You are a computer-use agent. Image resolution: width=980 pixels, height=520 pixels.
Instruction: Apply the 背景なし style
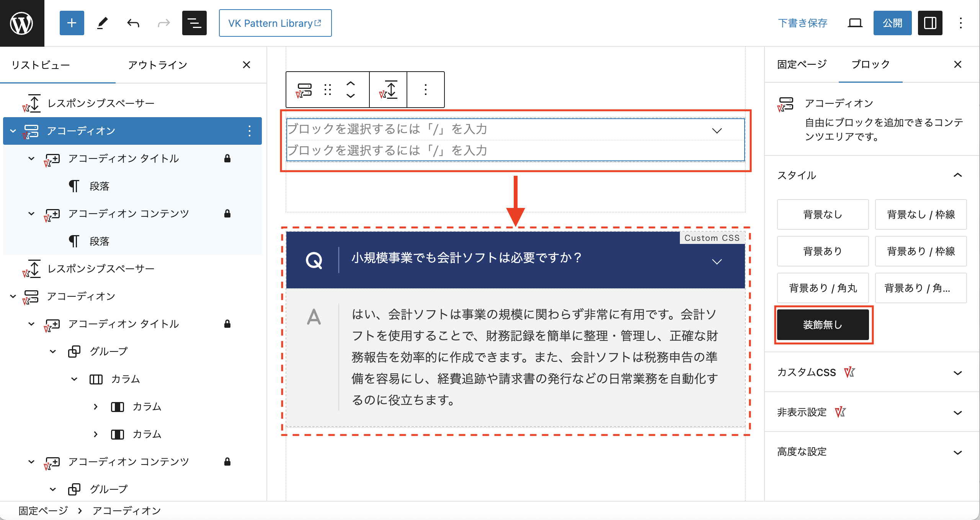click(x=823, y=214)
